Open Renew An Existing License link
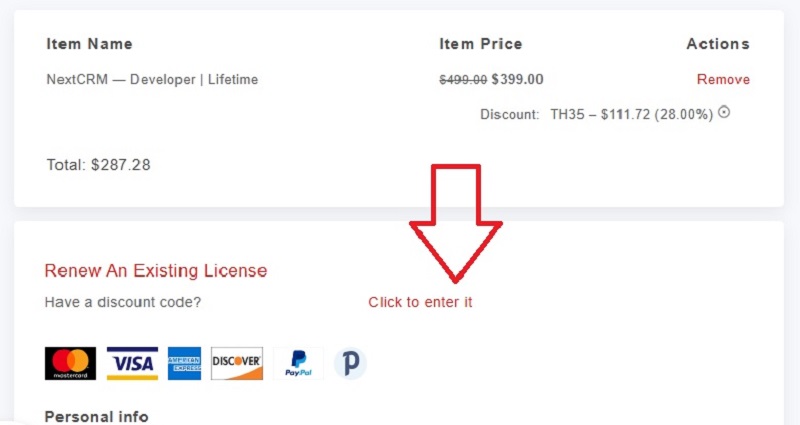Screen dimensions: 800x425 click(x=156, y=270)
